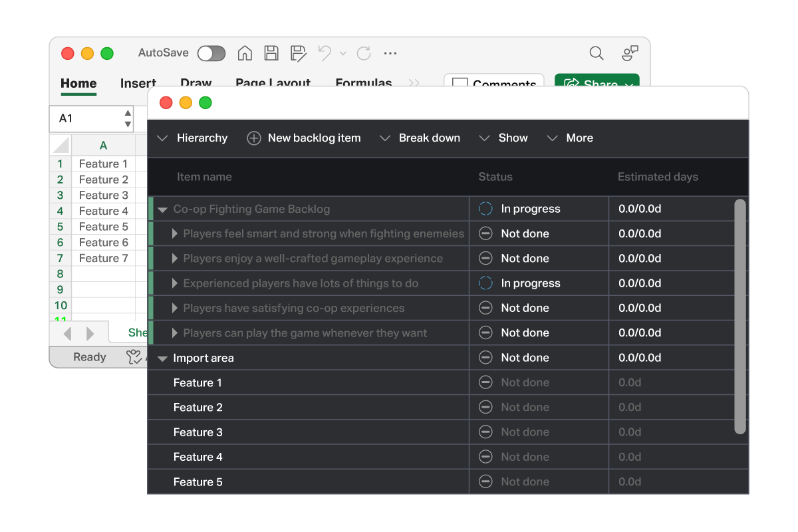798x532 pixels.
Task: Click the Redo icon
Action: tap(363, 53)
